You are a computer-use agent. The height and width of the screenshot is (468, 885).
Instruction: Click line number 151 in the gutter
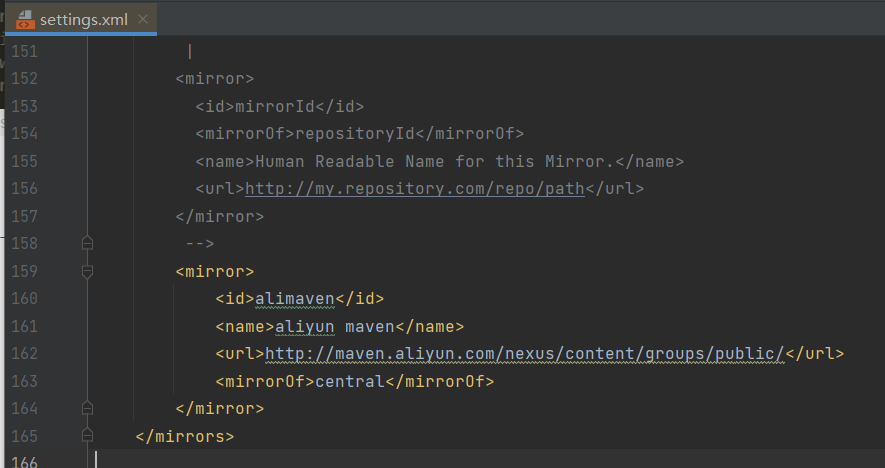[24, 51]
